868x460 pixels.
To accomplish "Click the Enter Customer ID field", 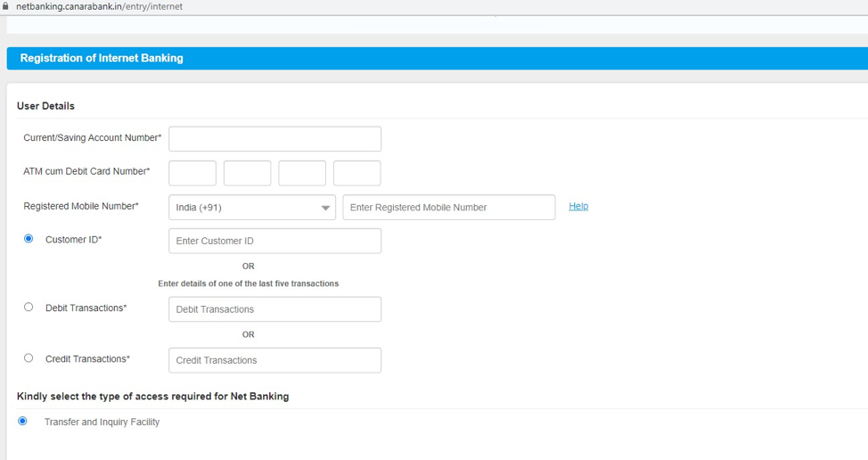I will click(x=274, y=242).
